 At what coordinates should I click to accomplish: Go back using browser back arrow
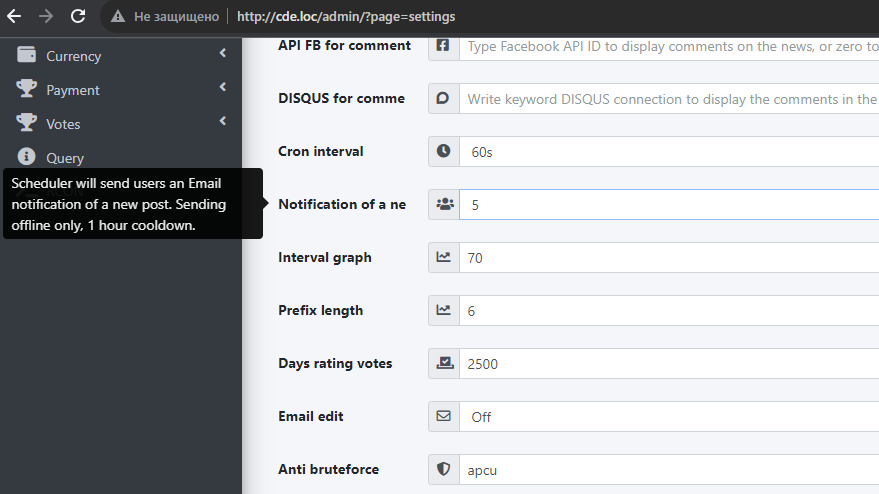pyautogui.click(x=14, y=16)
